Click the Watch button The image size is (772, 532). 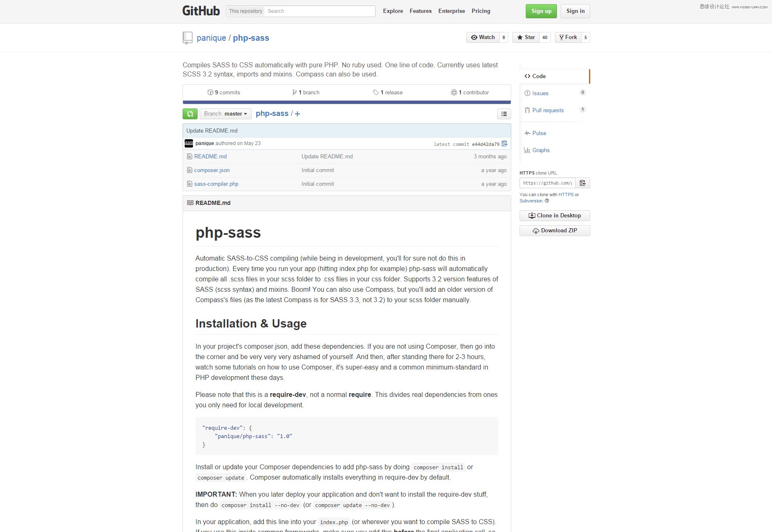pyautogui.click(x=482, y=37)
